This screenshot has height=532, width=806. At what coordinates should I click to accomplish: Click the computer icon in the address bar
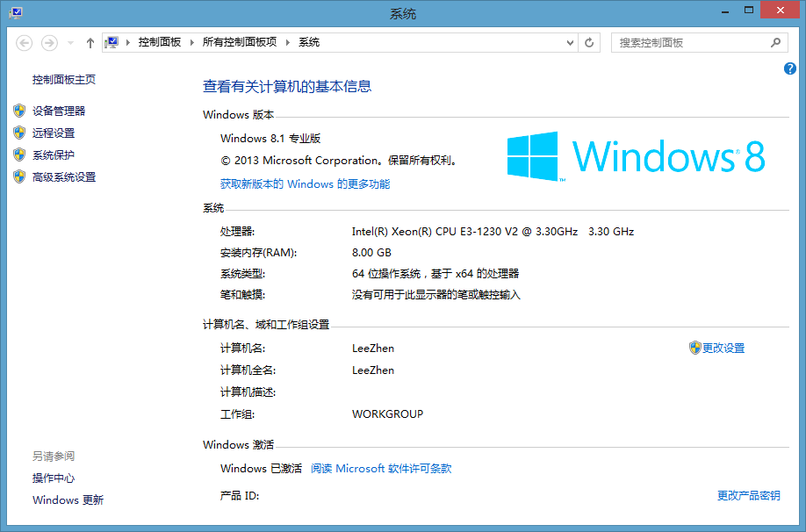pos(112,42)
